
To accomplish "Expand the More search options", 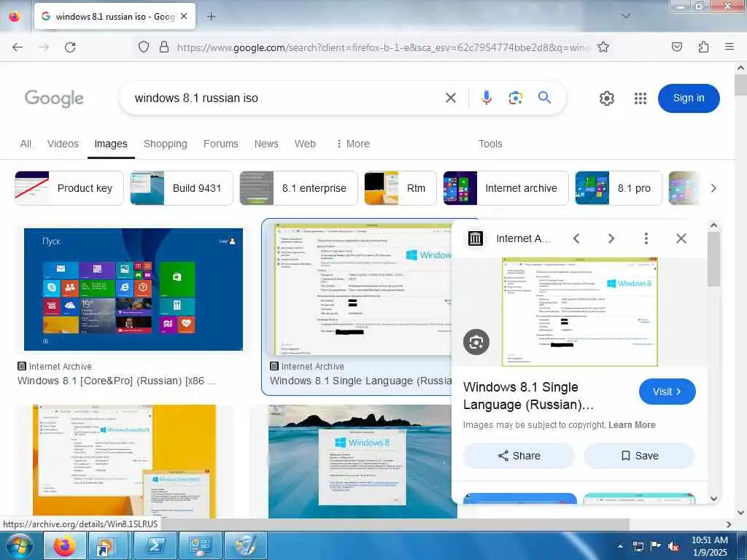I will pos(353,144).
